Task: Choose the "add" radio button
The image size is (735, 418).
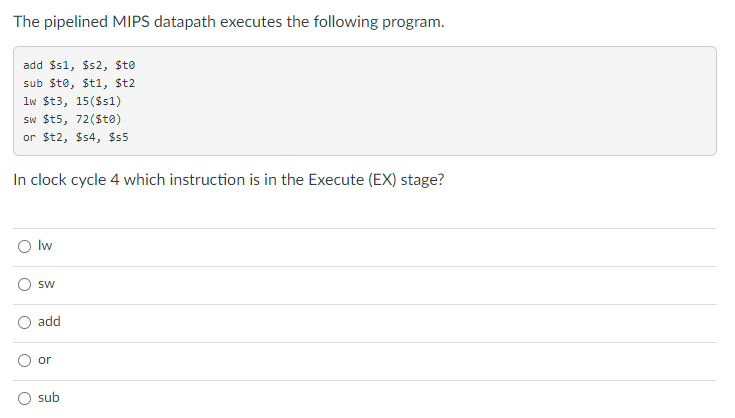Action: click(22, 321)
